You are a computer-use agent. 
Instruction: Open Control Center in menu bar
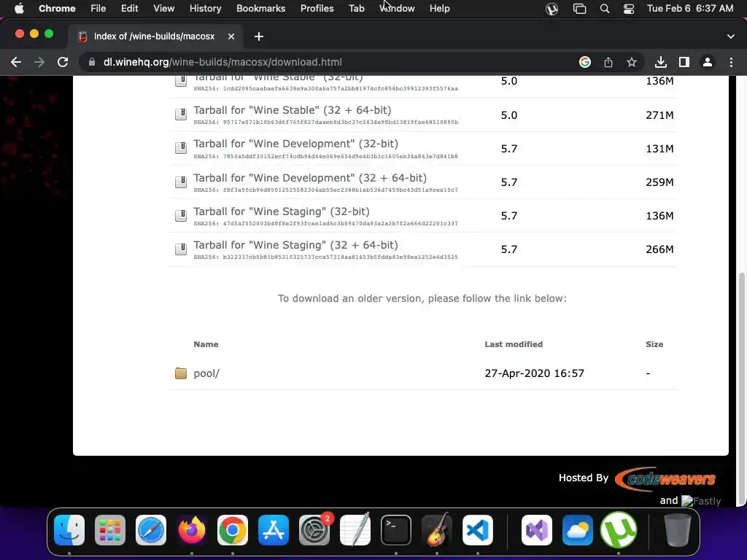[x=629, y=9]
